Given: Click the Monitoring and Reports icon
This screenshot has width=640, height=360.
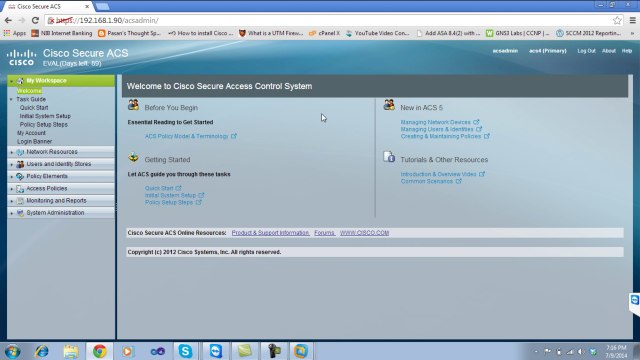Looking at the screenshot, I should tap(20, 201).
